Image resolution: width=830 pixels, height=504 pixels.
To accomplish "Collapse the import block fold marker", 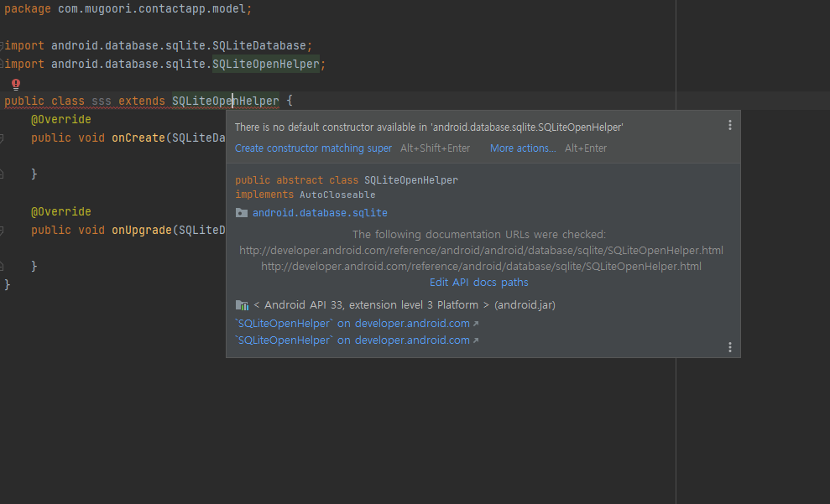I will (2, 45).
